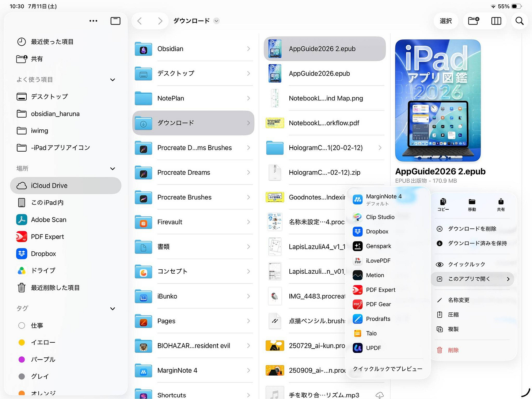Image resolution: width=532 pixels, height=399 pixels.
Task: Expand the このアプリで開く submenu arrow
Action: pos(508,279)
